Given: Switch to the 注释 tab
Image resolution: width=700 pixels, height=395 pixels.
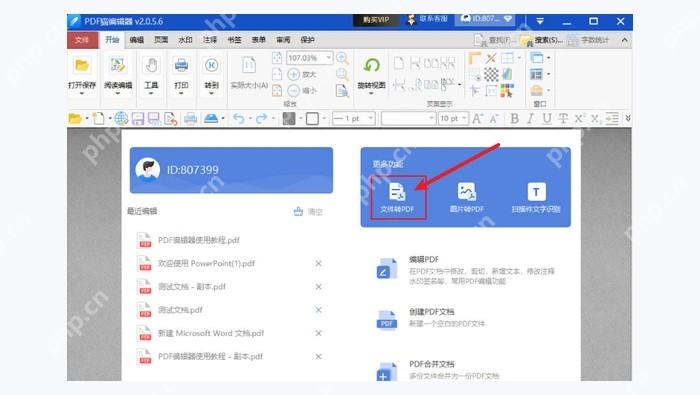Looking at the screenshot, I should click(209, 40).
